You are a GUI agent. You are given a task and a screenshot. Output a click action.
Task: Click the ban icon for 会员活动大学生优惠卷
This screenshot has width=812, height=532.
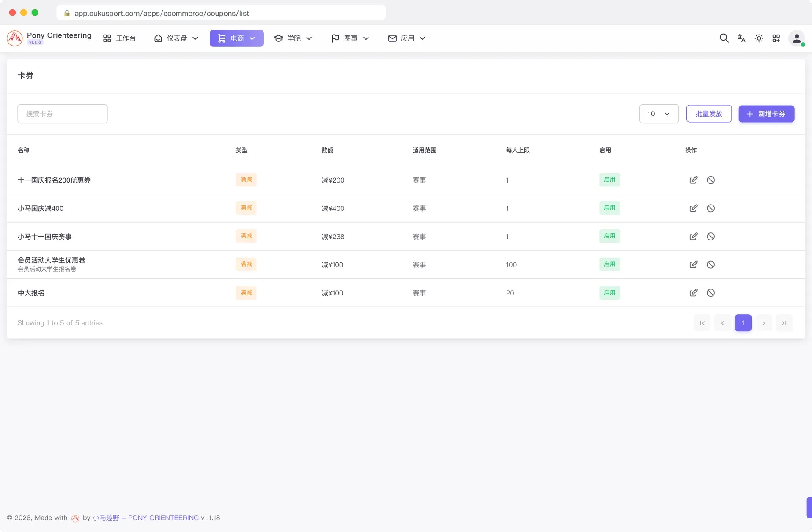710,265
